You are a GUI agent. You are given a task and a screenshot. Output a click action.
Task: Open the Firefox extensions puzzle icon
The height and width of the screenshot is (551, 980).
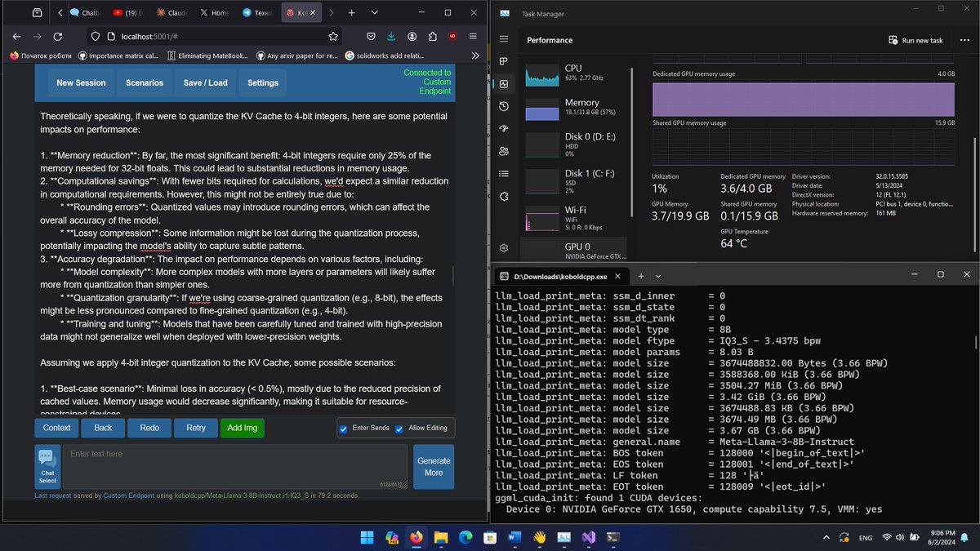[431, 37]
